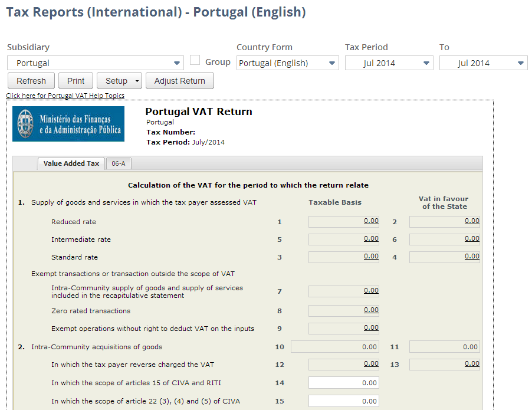Click the Vat in favour of the State header
Screen dimensions: 532x410
pos(444,202)
